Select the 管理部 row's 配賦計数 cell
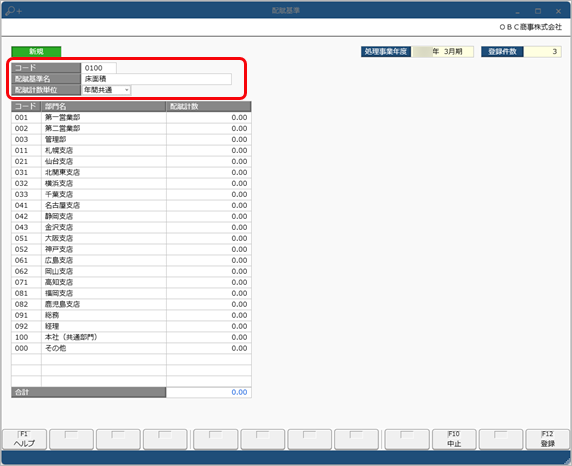Screen dimensions: 572x466 [x=209, y=139]
